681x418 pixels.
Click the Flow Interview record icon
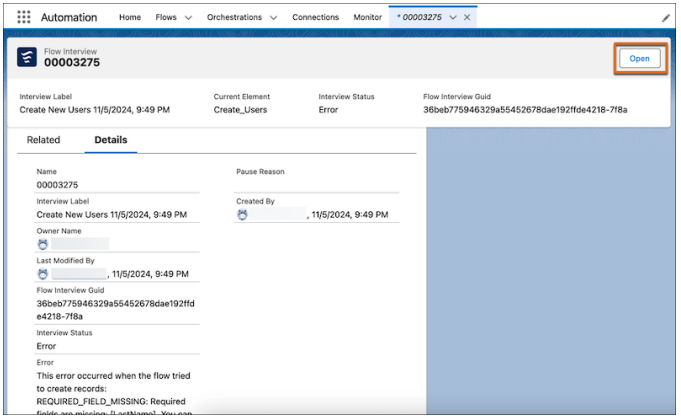tap(27, 58)
